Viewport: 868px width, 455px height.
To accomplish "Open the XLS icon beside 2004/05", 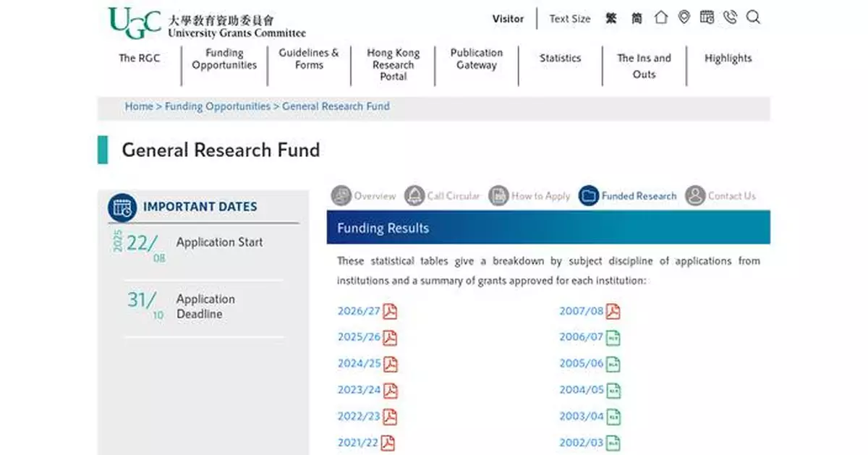I will pos(613,391).
